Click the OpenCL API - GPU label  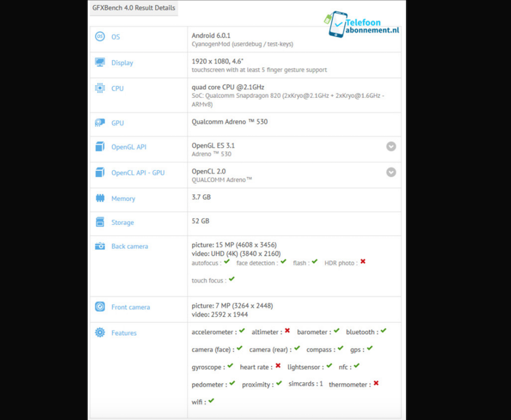pyautogui.click(x=138, y=173)
